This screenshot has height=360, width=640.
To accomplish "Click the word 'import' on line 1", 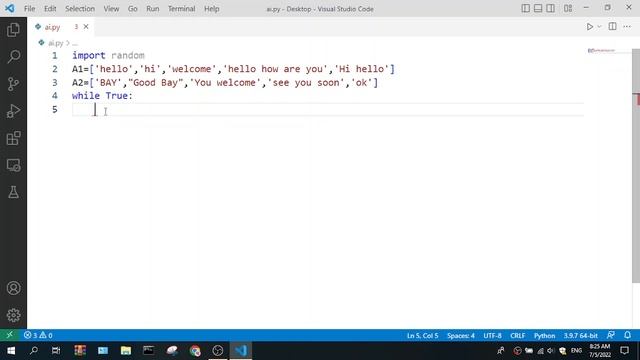I will pyautogui.click(x=89, y=56).
